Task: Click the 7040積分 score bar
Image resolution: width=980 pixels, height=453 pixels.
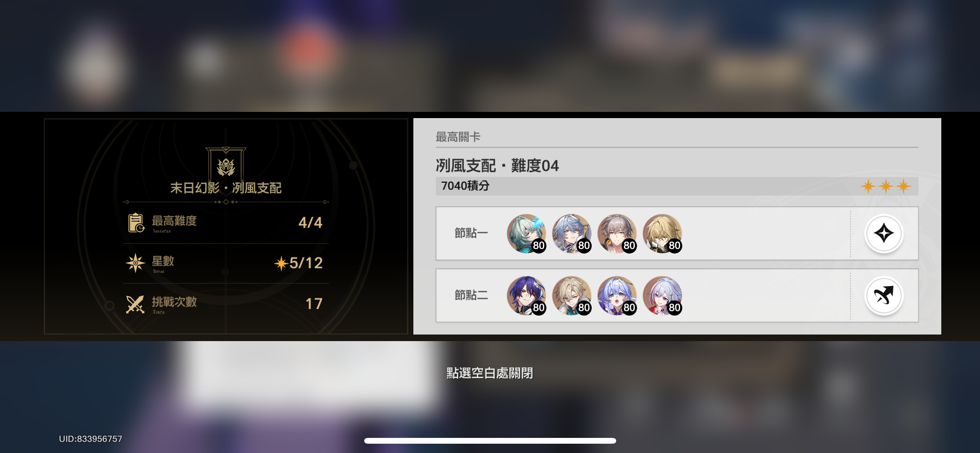Action: (677, 186)
